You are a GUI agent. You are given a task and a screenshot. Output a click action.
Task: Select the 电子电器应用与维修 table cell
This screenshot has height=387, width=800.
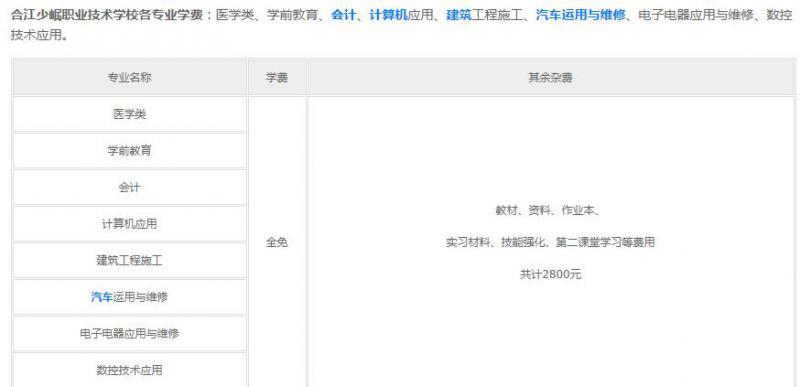pyautogui.click(x=130, y=334)
